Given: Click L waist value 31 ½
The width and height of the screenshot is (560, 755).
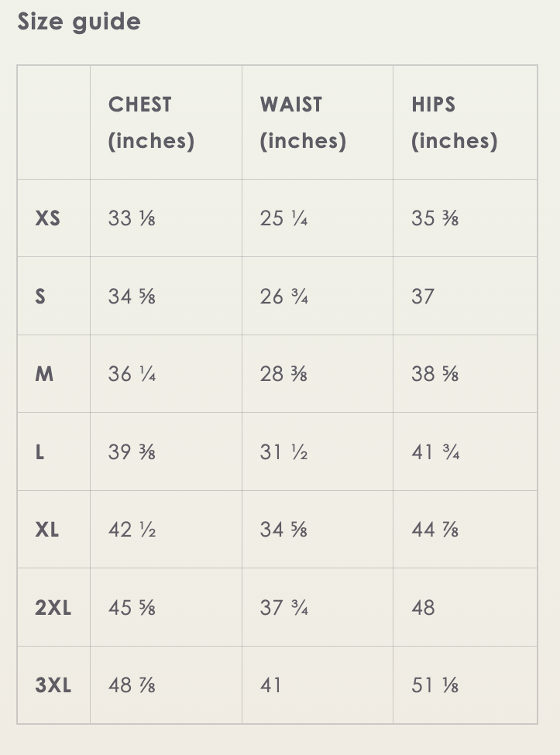Looking at the screenshot, I should coord(284,452).
